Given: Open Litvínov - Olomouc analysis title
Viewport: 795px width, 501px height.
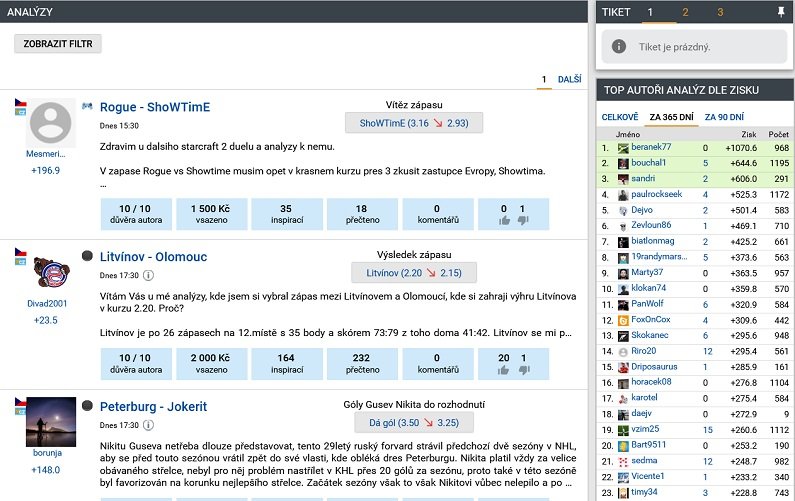Looking at the screenshot, I should 153,257.
